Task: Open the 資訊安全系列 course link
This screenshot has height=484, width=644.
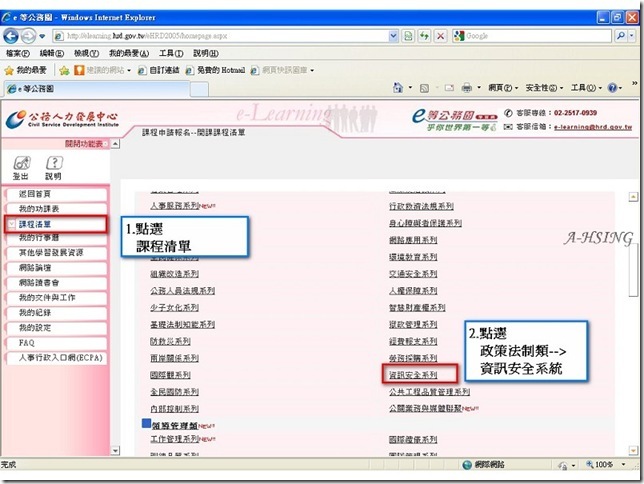Action: tap(413, 375)
